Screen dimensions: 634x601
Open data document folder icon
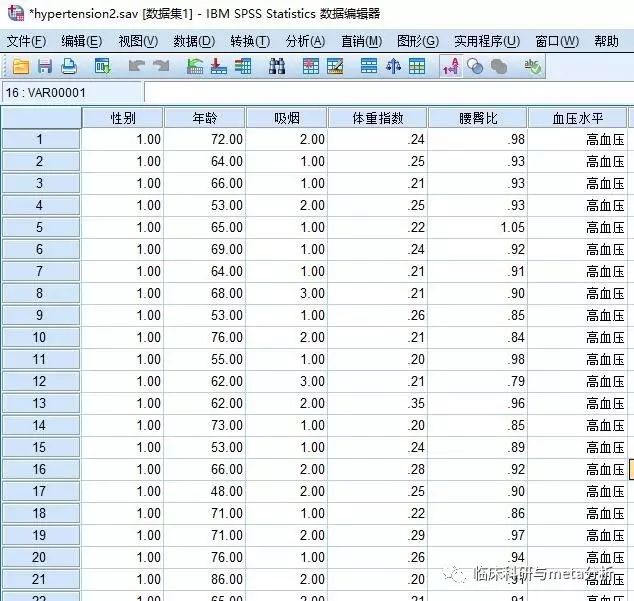point(21,66)
